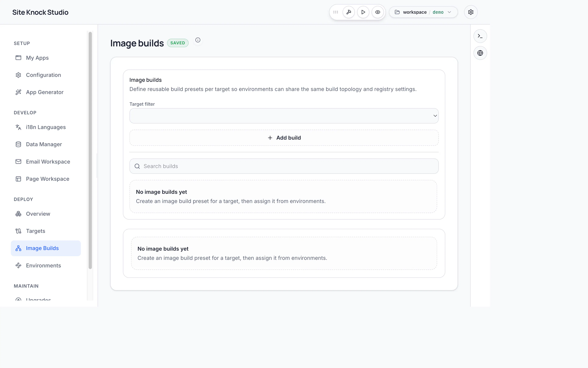Click the Add build button
The image size is (588, 368).
[284, 138]
